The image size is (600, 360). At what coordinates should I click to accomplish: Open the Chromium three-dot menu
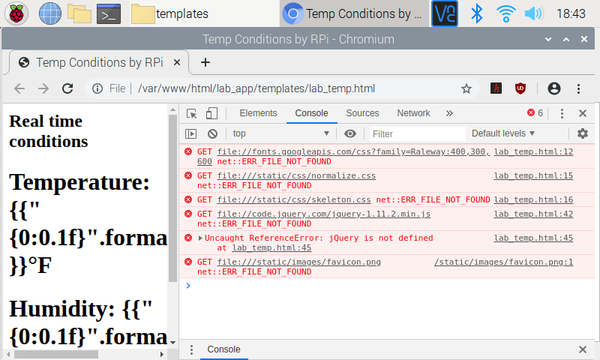tap(578, 89)
